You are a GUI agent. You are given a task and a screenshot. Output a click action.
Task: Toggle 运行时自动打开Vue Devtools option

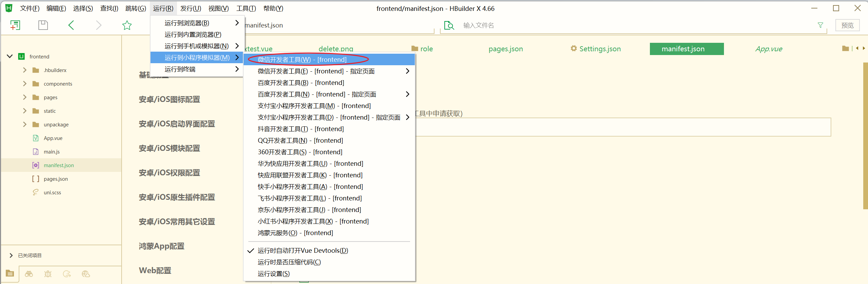point(329,251)
